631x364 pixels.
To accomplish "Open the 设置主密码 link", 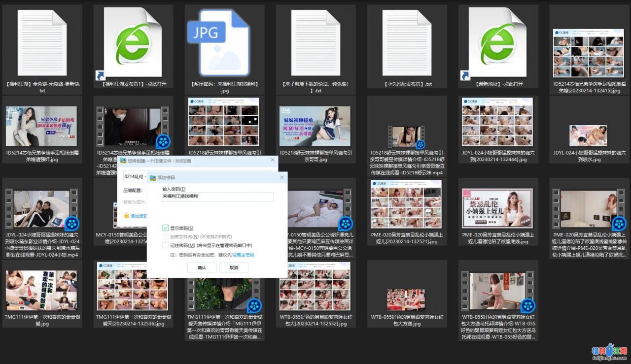I will pos(243,255).
